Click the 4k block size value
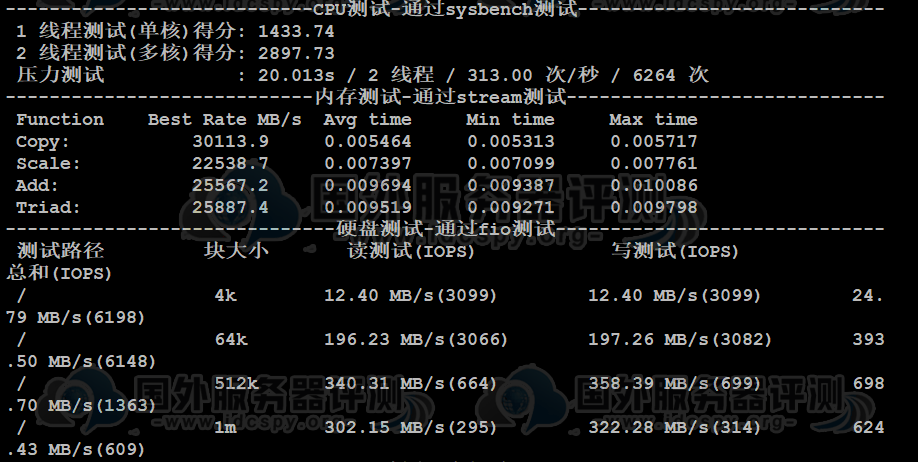The height and width of the screenshot is (462, 918). coord(225,295)
